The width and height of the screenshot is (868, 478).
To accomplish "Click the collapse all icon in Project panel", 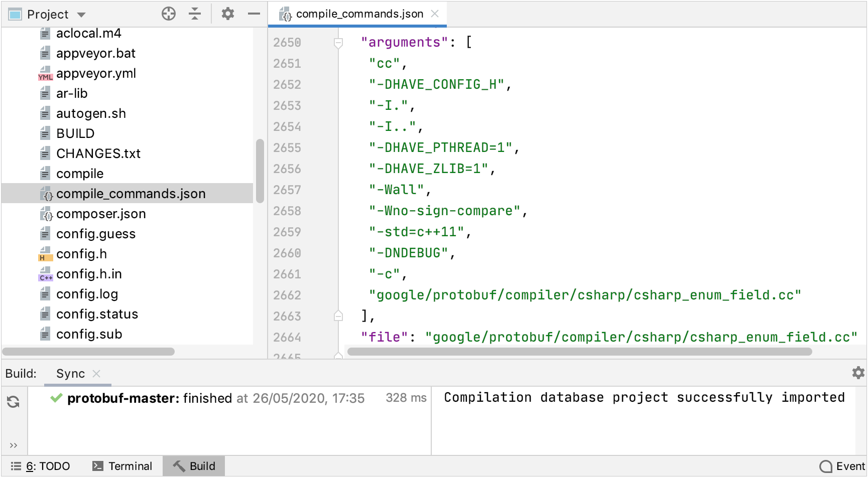I will 195,14.
